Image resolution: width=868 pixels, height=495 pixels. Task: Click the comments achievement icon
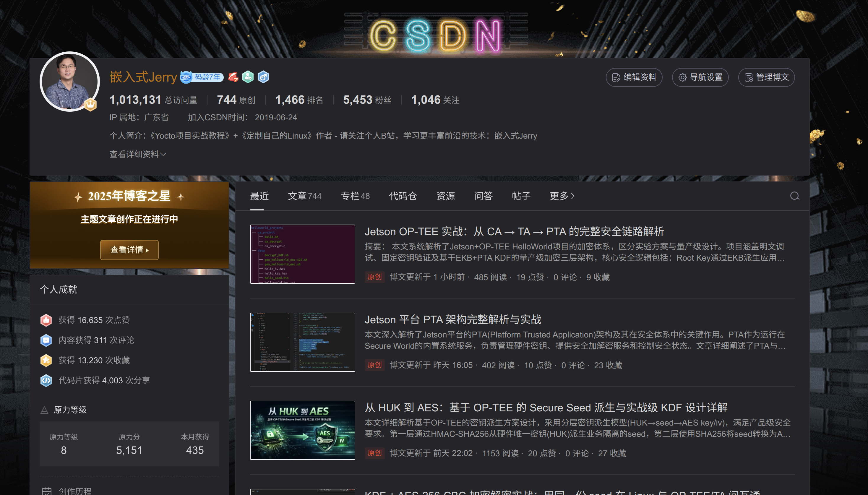coord(46,340)
